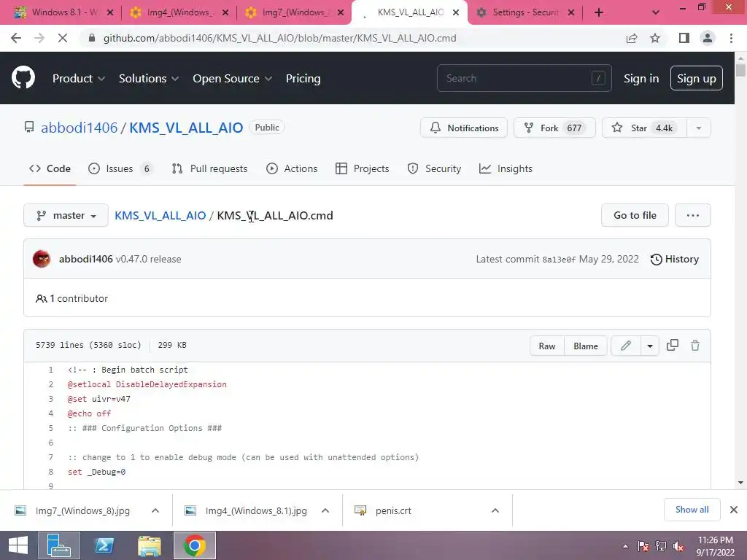Click the muted volume tray icon
747x560 pixels.
point(678,546)
